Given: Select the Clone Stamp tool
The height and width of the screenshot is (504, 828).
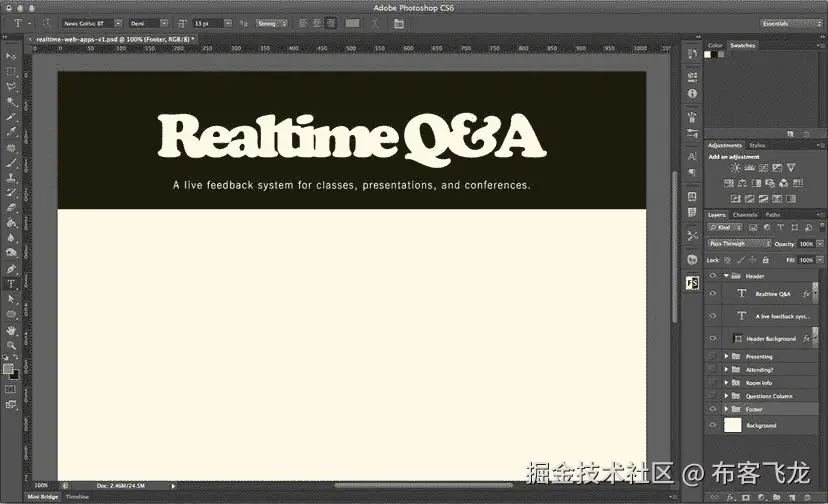Looking at the screenshot, I should point(11,178).
